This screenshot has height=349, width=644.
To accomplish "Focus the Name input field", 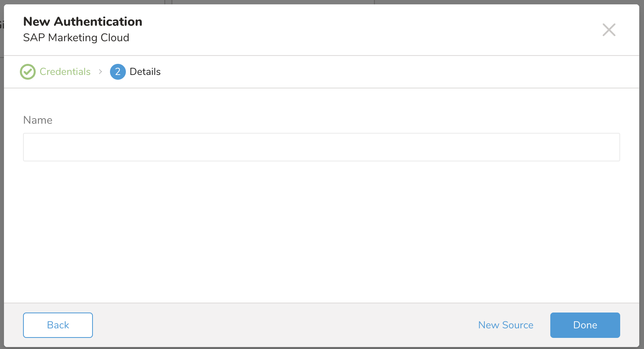I will (x=321, y=147).
